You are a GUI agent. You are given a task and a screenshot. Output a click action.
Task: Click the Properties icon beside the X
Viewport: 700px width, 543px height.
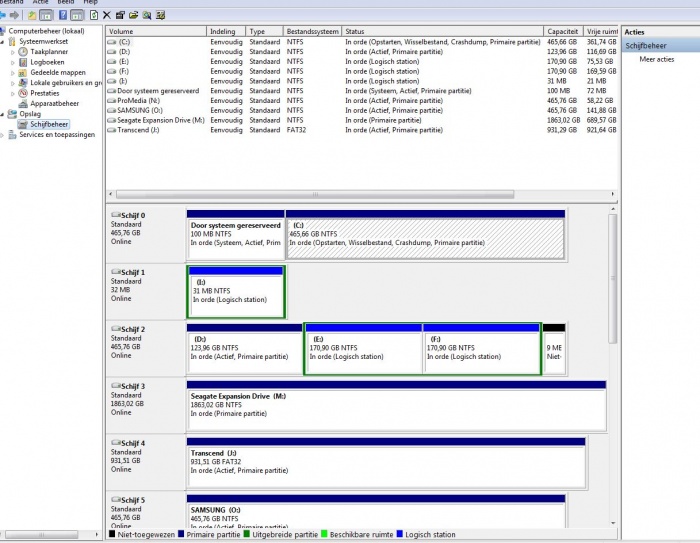[x=120, y=16]
